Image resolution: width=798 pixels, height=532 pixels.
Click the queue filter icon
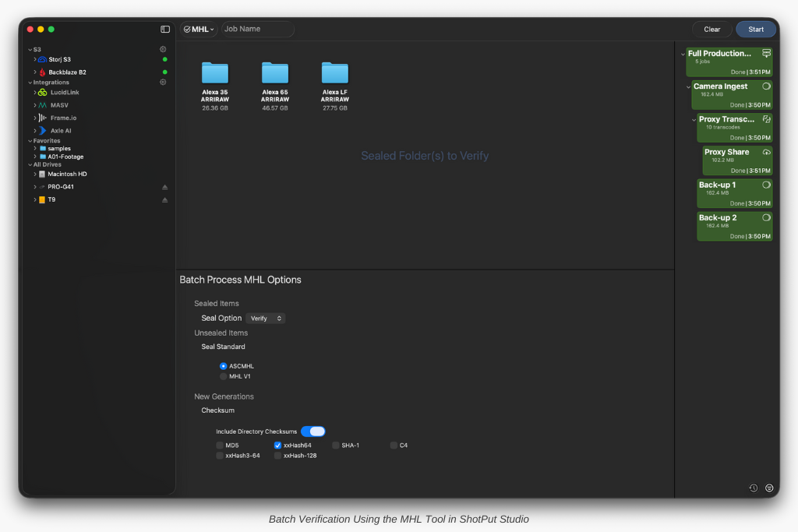pyautogui.click(x=769, y=488)
